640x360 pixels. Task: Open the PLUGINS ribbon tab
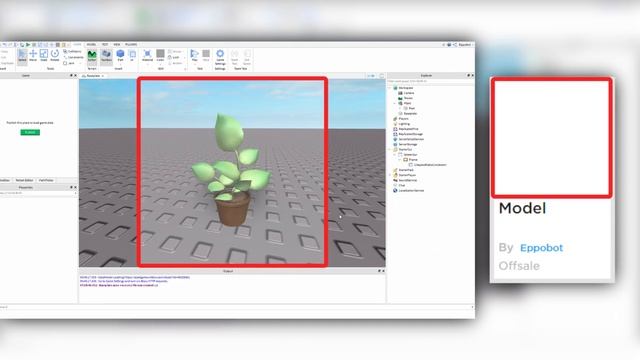coord(131,44)
